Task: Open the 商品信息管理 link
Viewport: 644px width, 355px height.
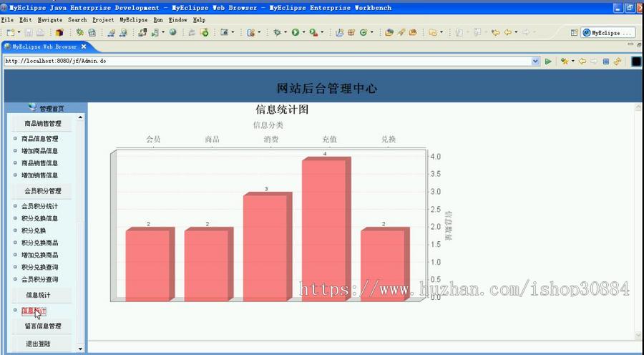Action: coord(40,139)
